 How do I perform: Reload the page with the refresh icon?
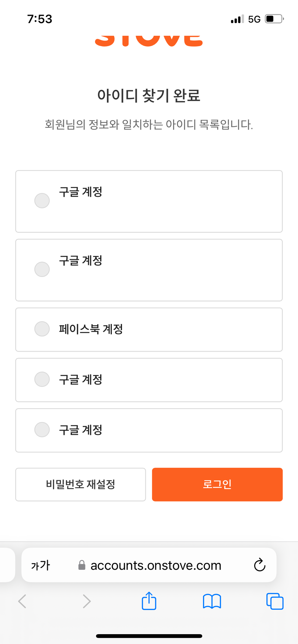(x=259, y=565)
